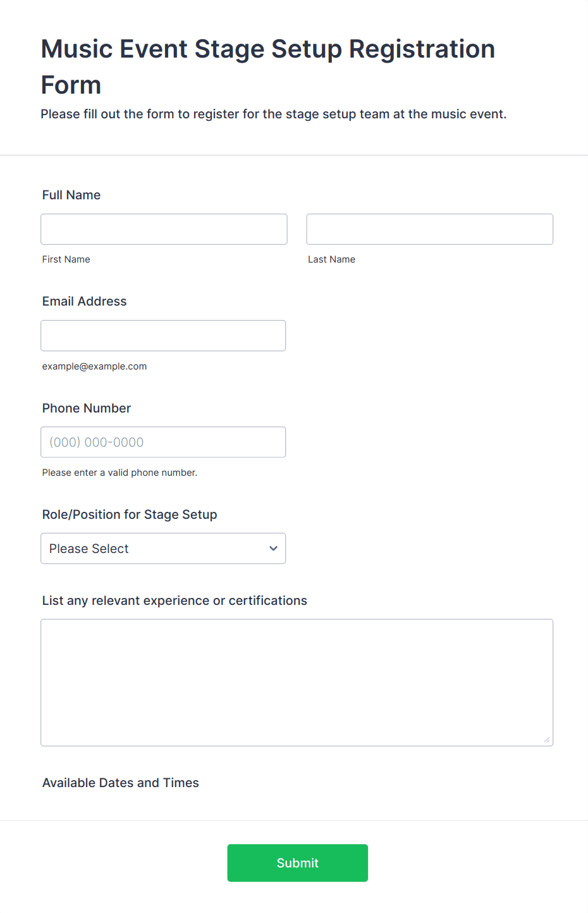Screen dimensions: 588x913
Task: Click the List any relevant experience label
Action: click(x=175, y=600)
